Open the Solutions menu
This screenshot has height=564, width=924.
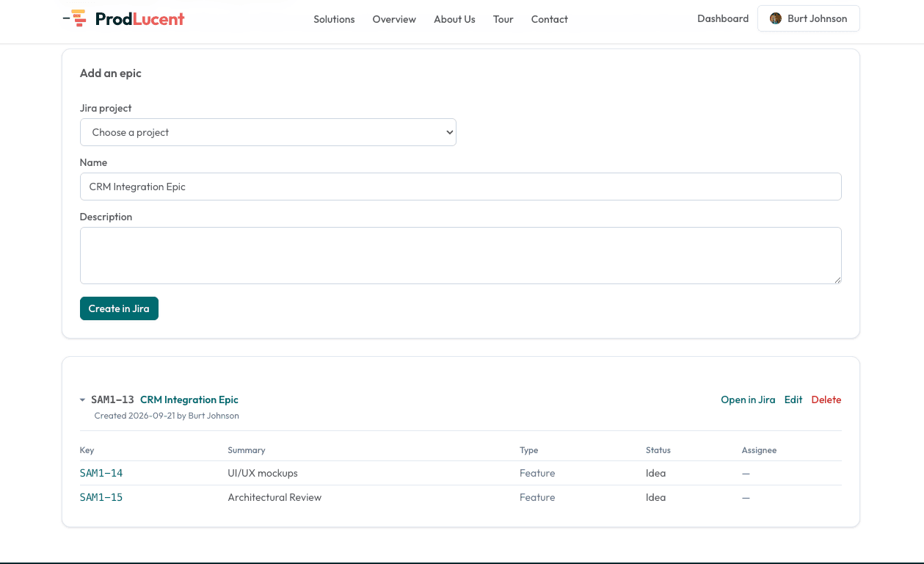(334, 19)
